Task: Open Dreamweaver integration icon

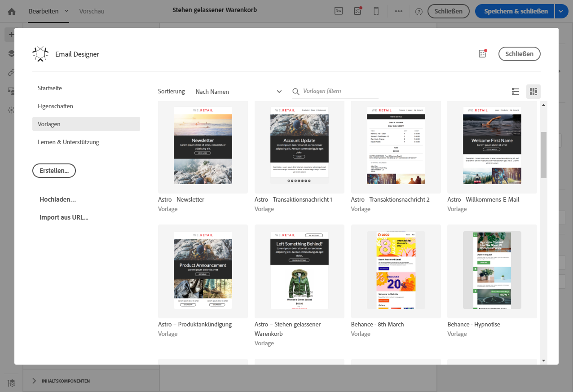Action: 339,11
